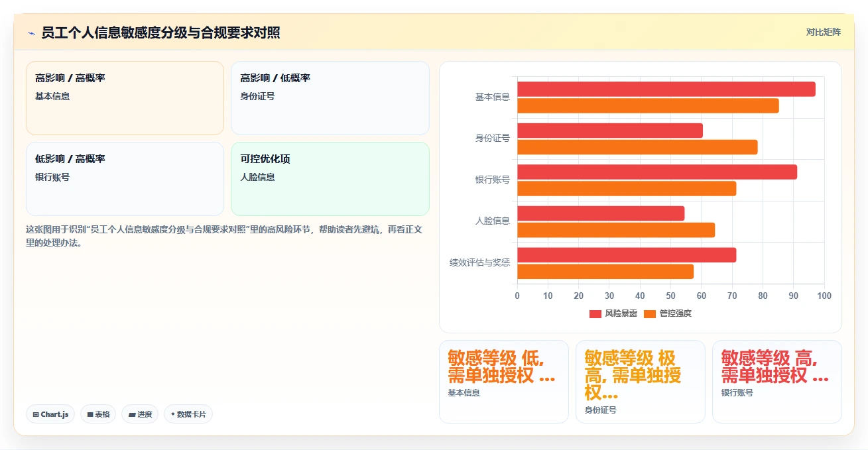Image resolution: width=868 pixels, height=450 pixels.
Task: Open the 敏感等级 低 data card
Action: (504, 382)
